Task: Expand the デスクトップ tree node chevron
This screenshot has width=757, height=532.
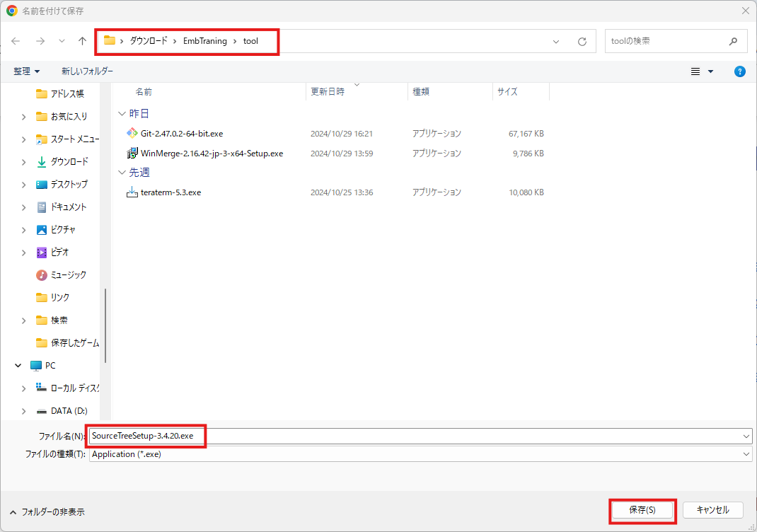Action: 23,184
